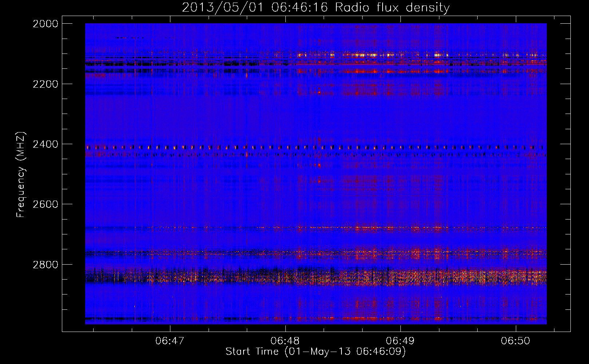The image size is (589, 364).
Task: Click the 2000 frequency axis label
Action: click(46, 24)
